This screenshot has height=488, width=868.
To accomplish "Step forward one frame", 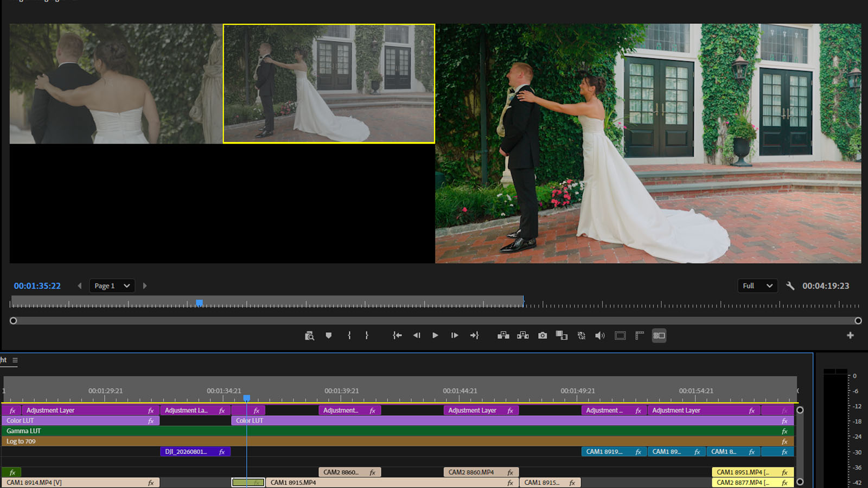I will 455,336.
